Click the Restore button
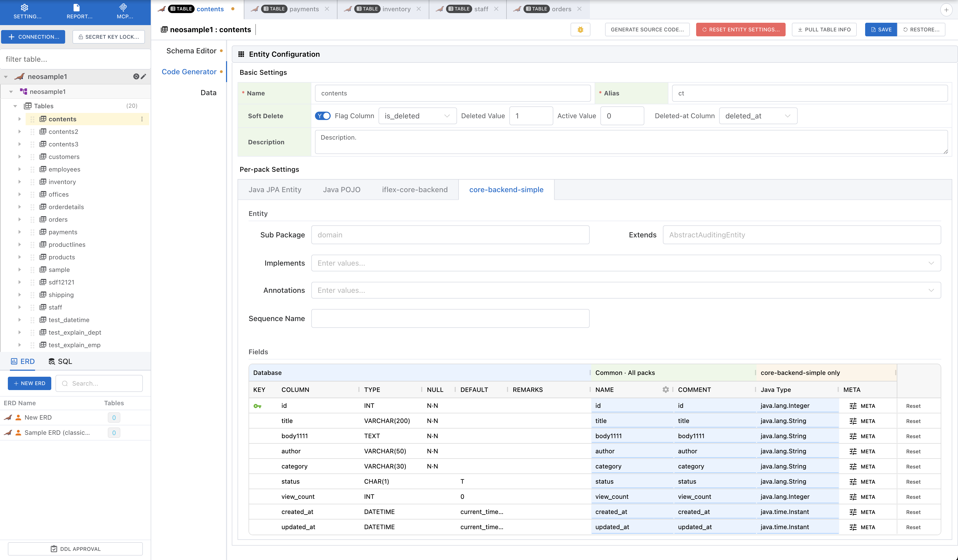This screenshot has width=958, height=560. [x=921, y=30]
